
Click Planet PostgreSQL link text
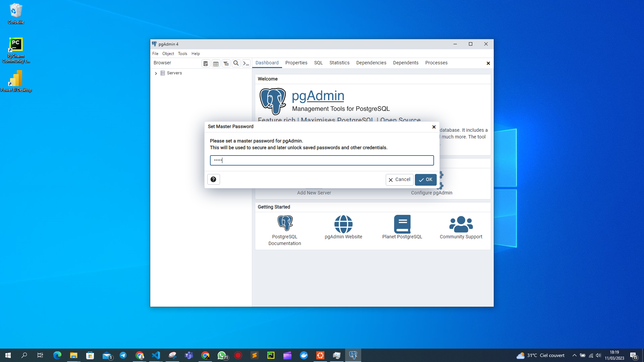tap(402, 237)
